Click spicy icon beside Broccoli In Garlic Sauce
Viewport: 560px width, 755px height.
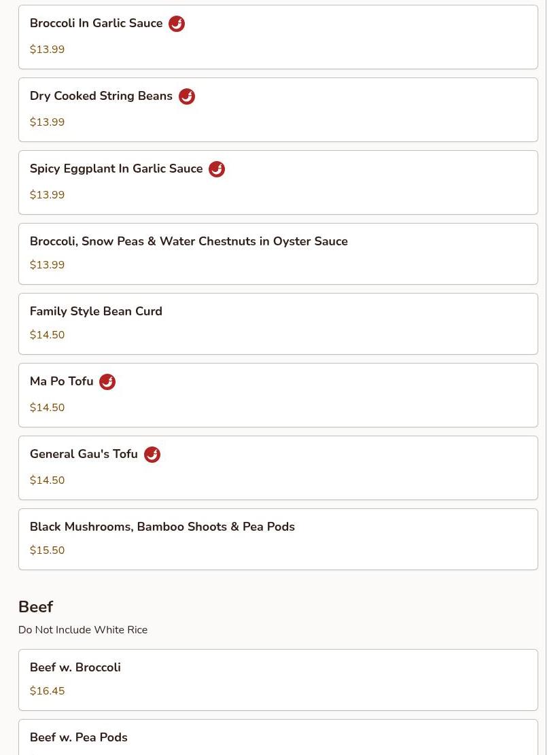(177, 24)
